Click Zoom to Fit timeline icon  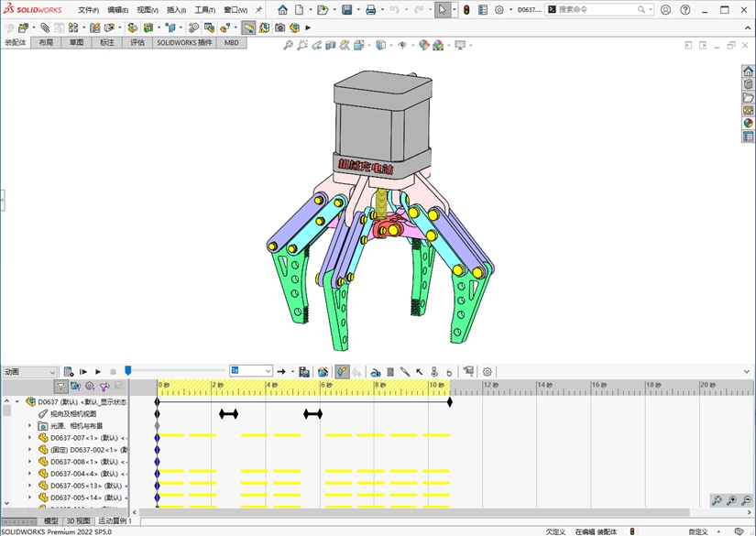point(718,501)
